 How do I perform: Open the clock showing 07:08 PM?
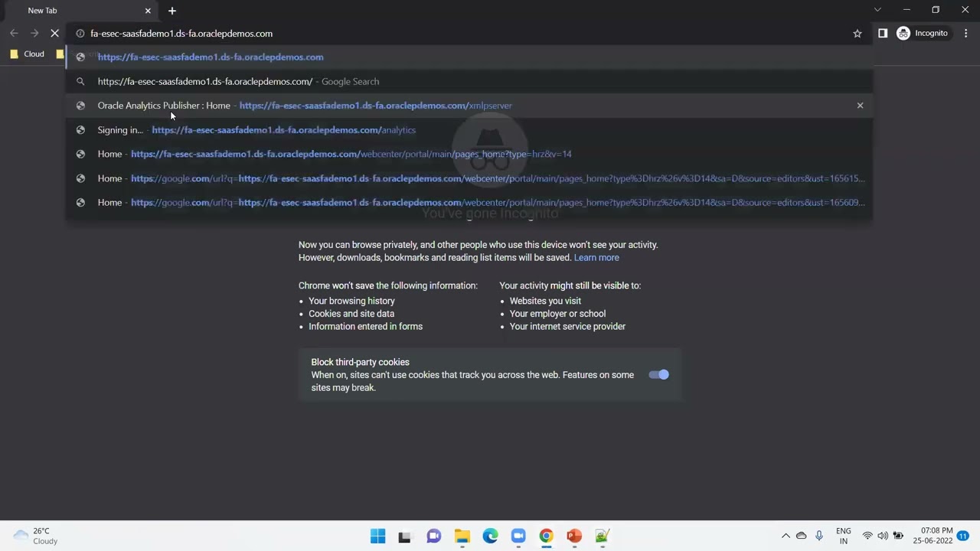(933, 536)
